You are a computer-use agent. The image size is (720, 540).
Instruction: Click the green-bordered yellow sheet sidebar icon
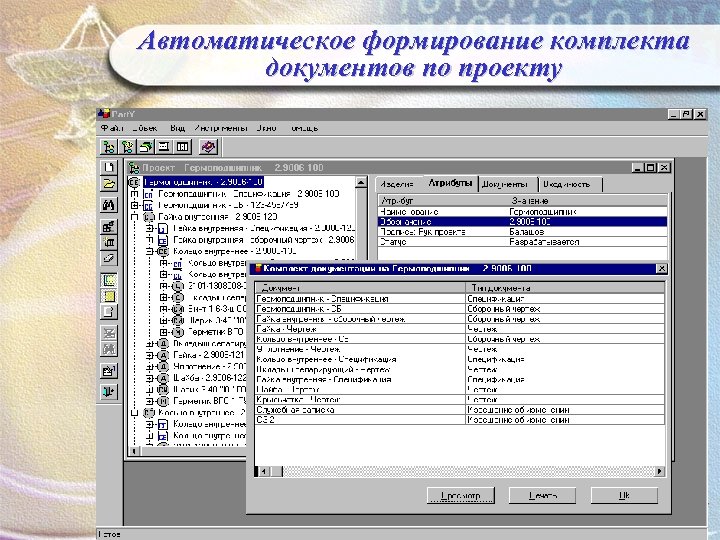108,280
